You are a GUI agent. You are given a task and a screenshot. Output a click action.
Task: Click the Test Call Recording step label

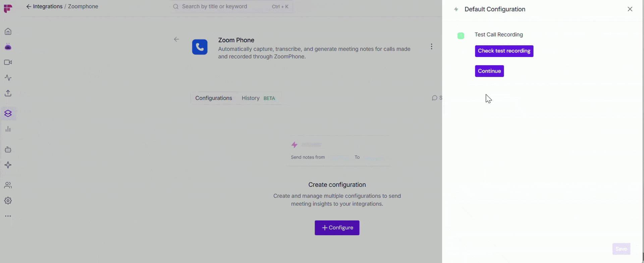499,35
